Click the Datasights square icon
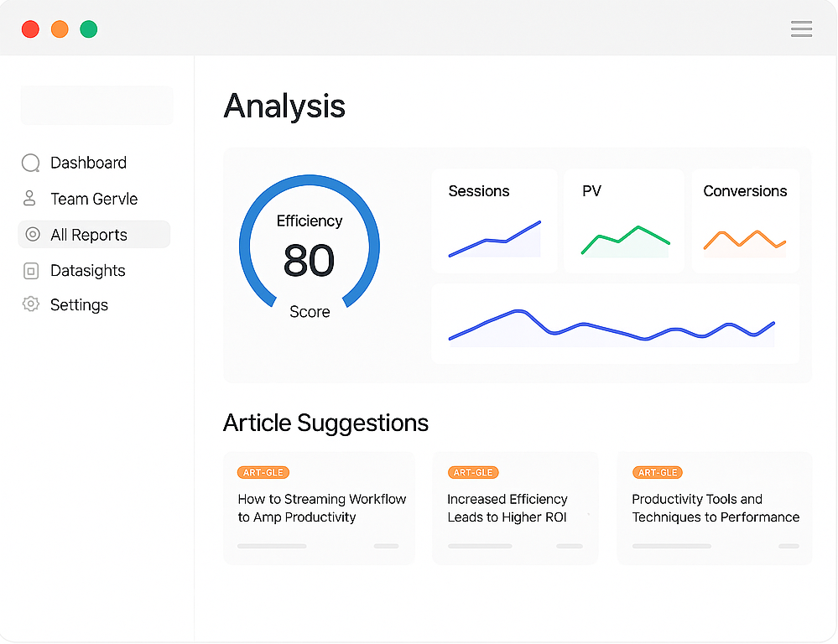 (x=31, y=271)
